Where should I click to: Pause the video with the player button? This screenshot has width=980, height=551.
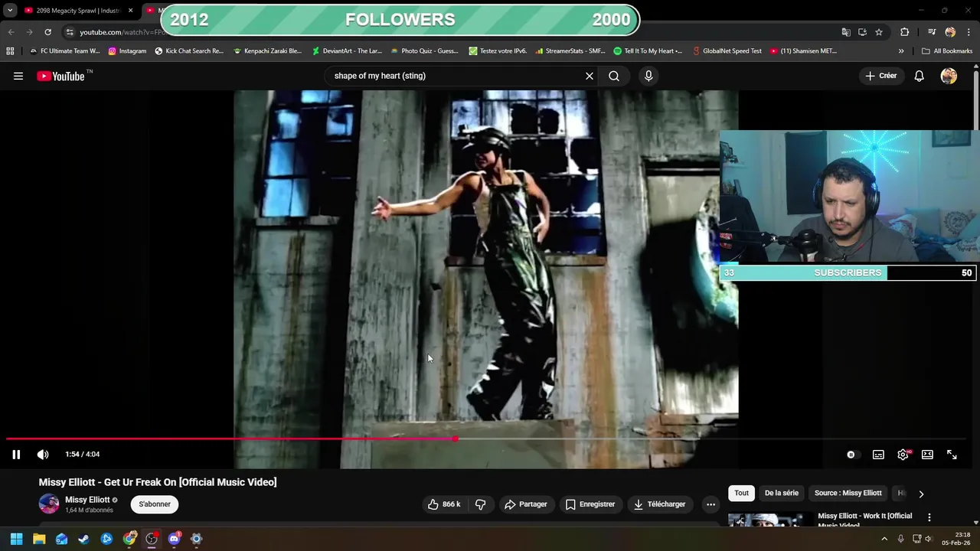tap(16, 455)
